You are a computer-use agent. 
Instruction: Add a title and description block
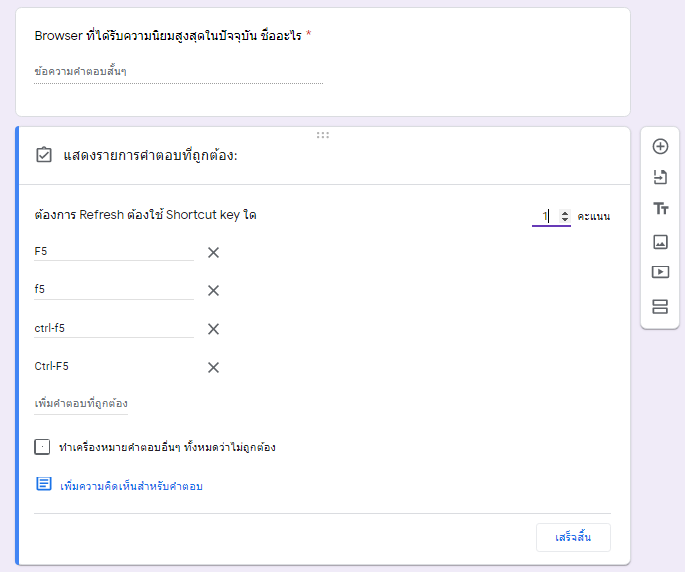coord(660,209)
